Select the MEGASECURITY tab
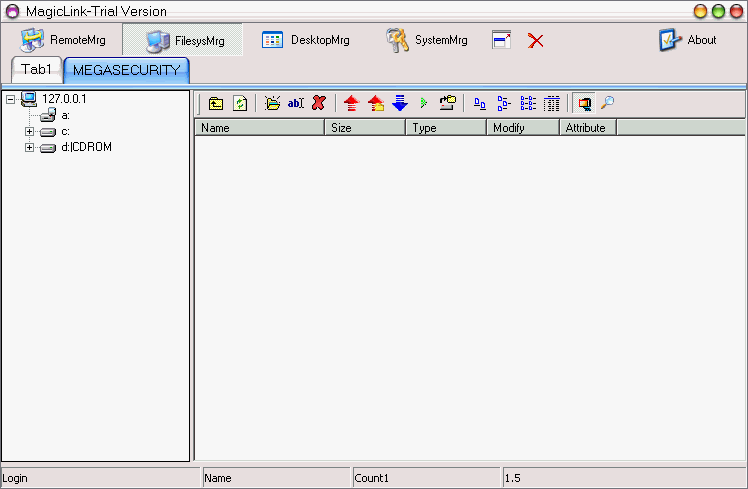This screenshot has height=489, width=748. [x=126, y=70]
